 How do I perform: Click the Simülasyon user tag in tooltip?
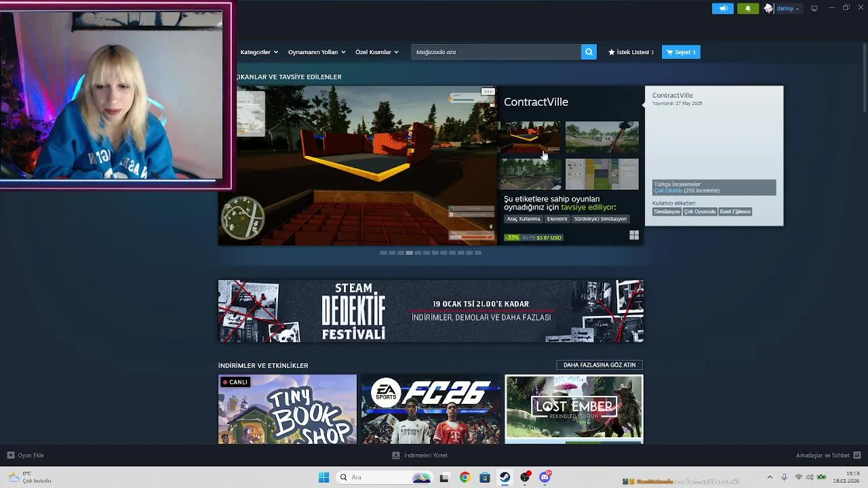click(x=667, y=211)
